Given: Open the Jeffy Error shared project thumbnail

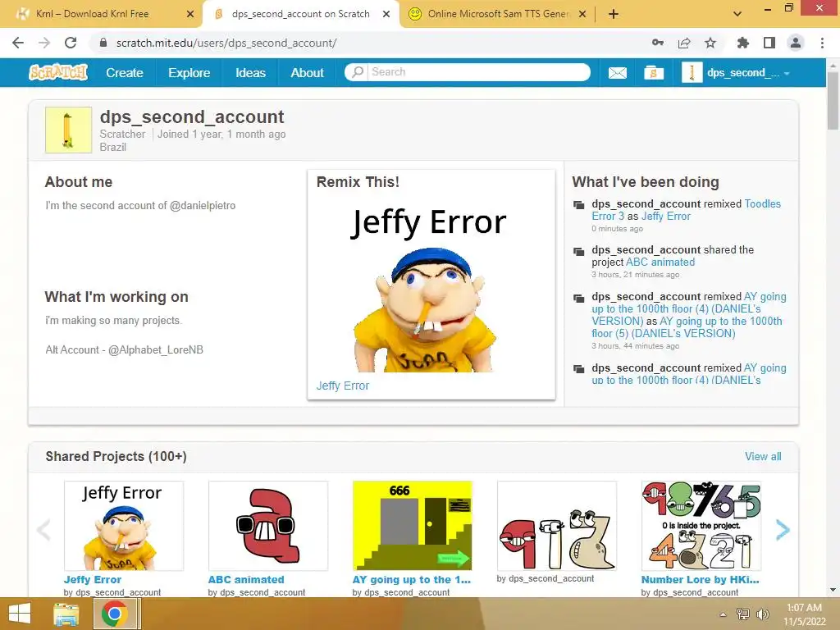Looking at the screenshot, I should (x=124, y=526).
